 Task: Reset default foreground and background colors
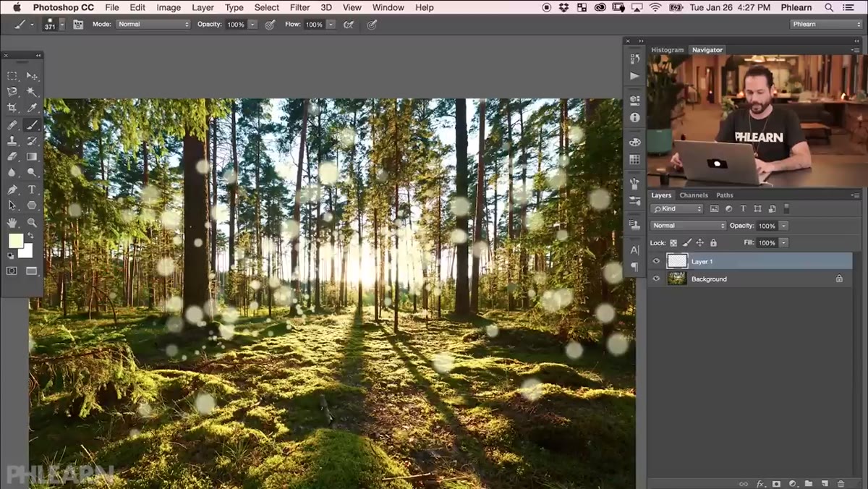pos(11,255)
